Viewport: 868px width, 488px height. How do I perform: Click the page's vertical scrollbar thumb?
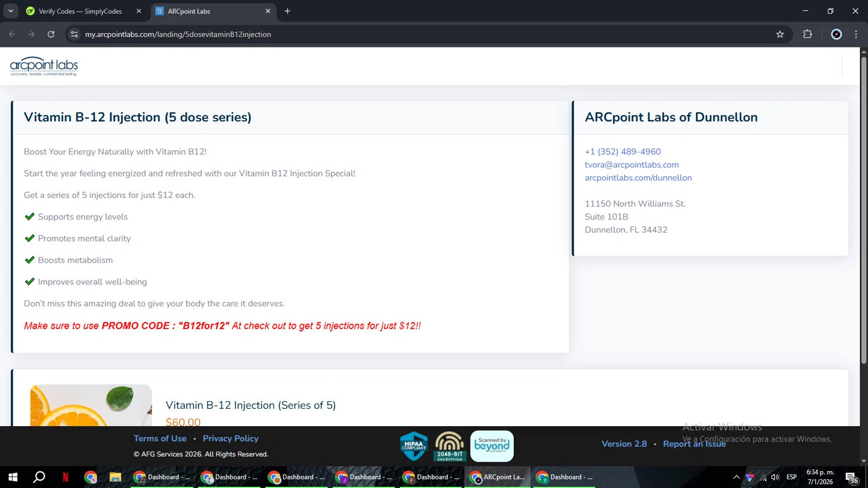point(863,211)
